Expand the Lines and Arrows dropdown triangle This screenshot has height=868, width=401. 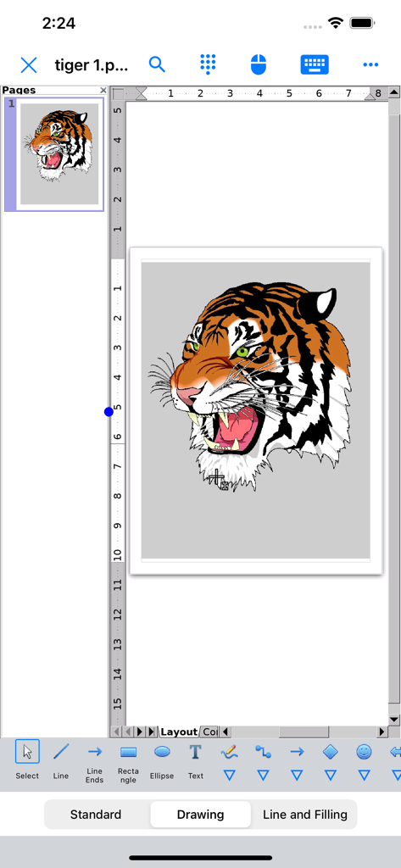pos(297,775)
